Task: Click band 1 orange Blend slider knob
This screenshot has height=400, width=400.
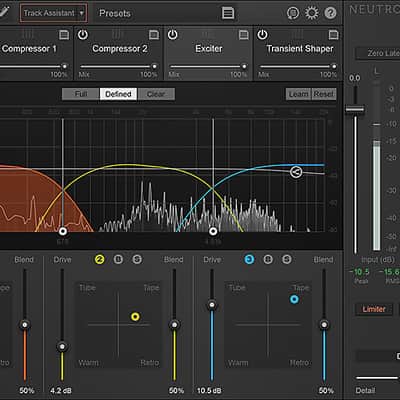Action: (x=25, y=325)
